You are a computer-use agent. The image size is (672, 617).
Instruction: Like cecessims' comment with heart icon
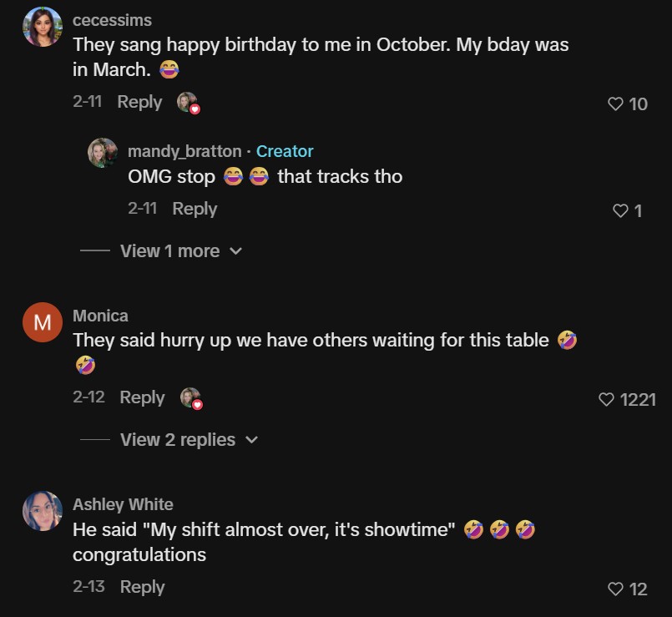click(x=615, y=104)
